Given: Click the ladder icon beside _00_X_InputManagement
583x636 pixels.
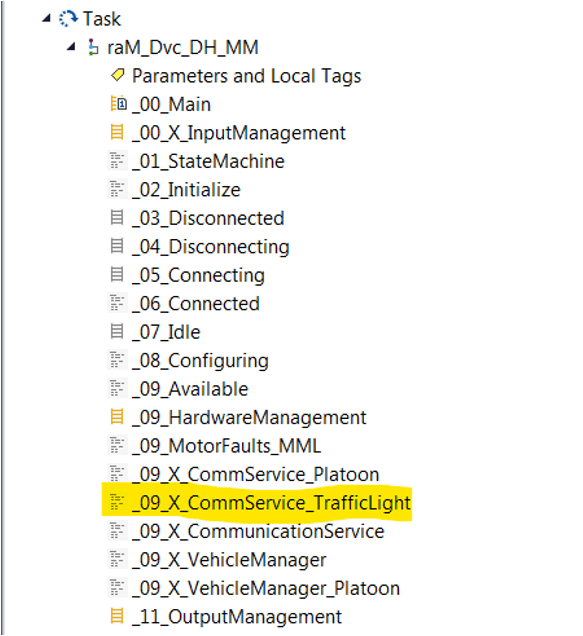Looking at the screenshot, I should pos(117,132).
